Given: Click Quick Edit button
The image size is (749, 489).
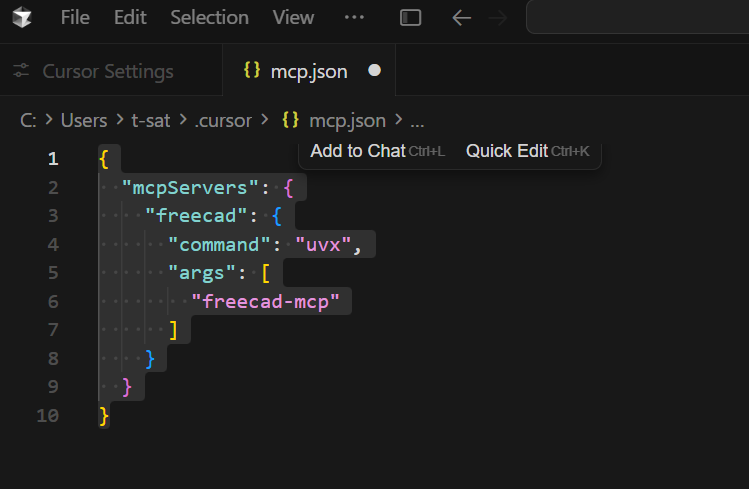Looking at the screenshot, I should 507,151.
